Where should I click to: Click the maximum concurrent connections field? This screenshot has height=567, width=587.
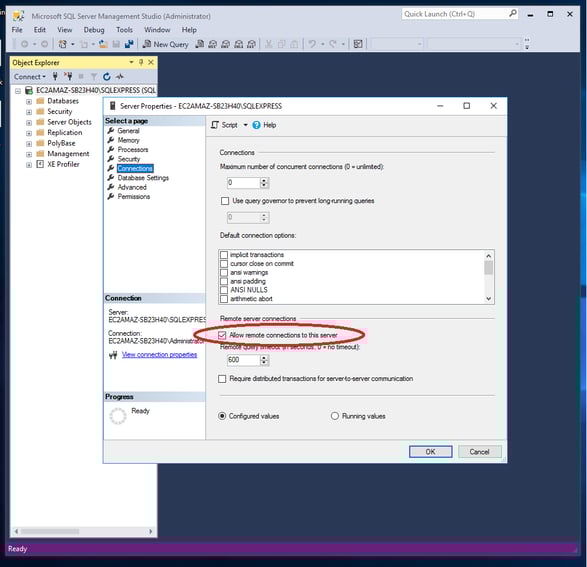click(243, 183)
